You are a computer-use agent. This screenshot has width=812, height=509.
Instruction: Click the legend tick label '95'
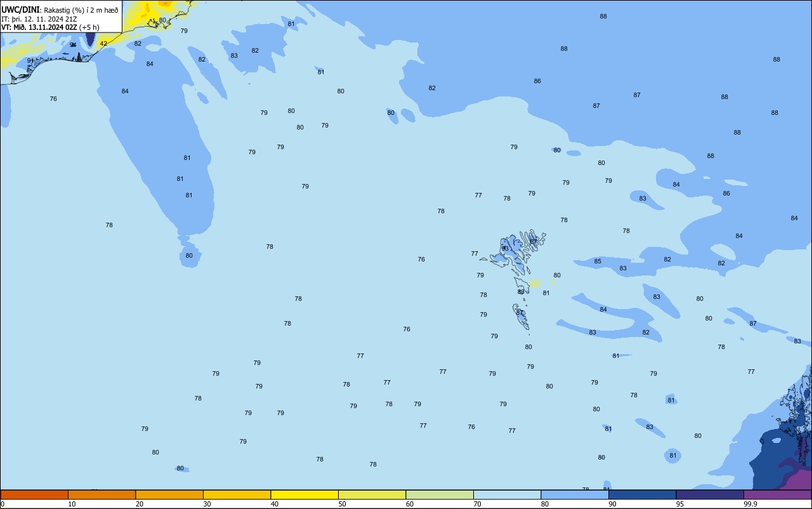tap(680, 504)
